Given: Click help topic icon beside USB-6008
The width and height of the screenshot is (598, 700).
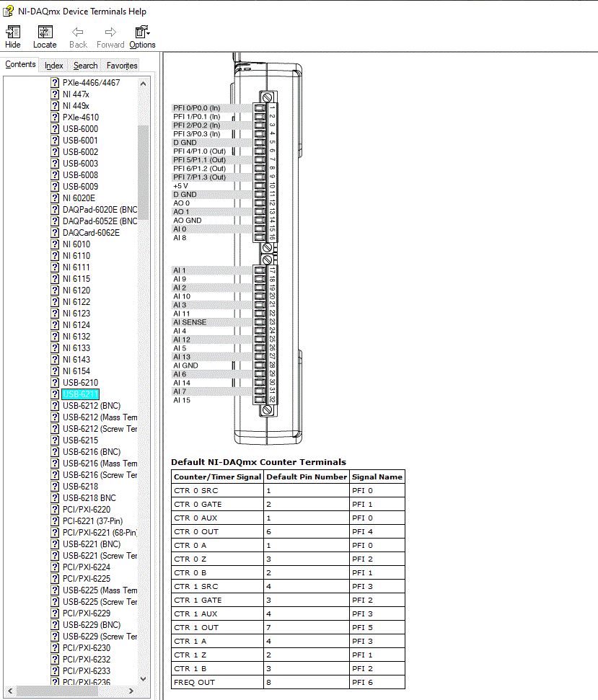Looking at the screenshot, I should (55, 175).
